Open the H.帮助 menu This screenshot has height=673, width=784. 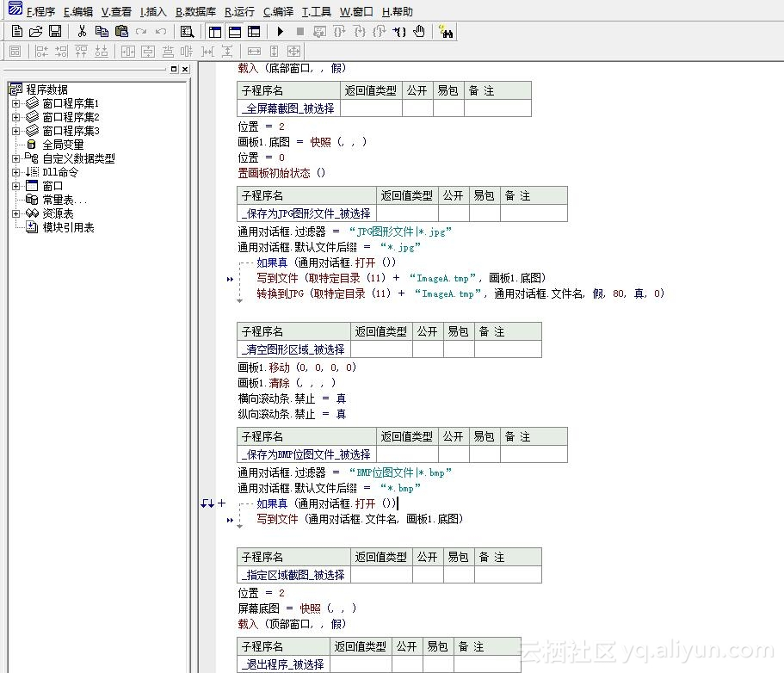(398, 11)
